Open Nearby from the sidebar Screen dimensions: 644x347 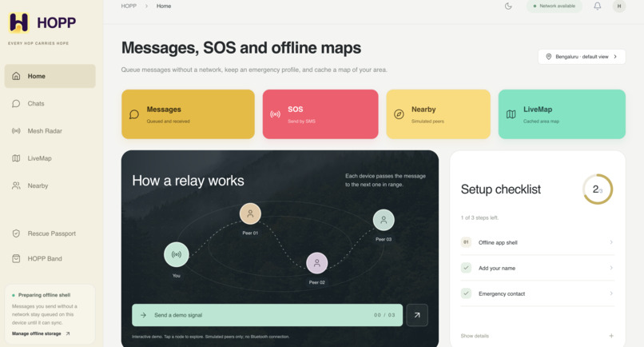[50, 185]
